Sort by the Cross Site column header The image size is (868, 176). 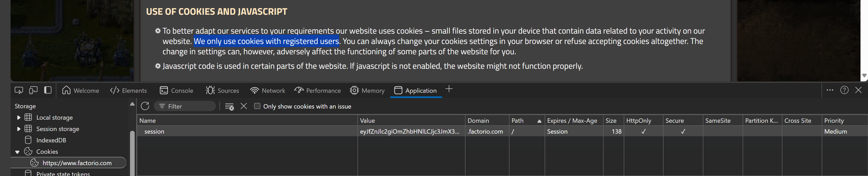(x=802, y=121)
